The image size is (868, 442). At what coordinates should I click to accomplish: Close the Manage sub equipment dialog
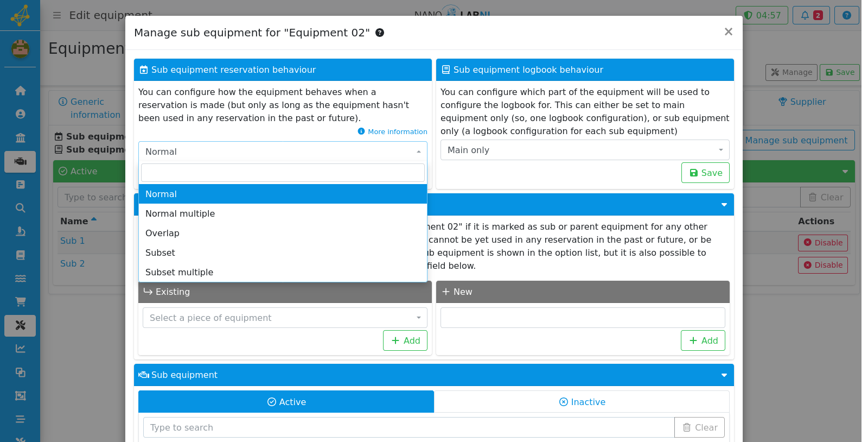point(729,31)
